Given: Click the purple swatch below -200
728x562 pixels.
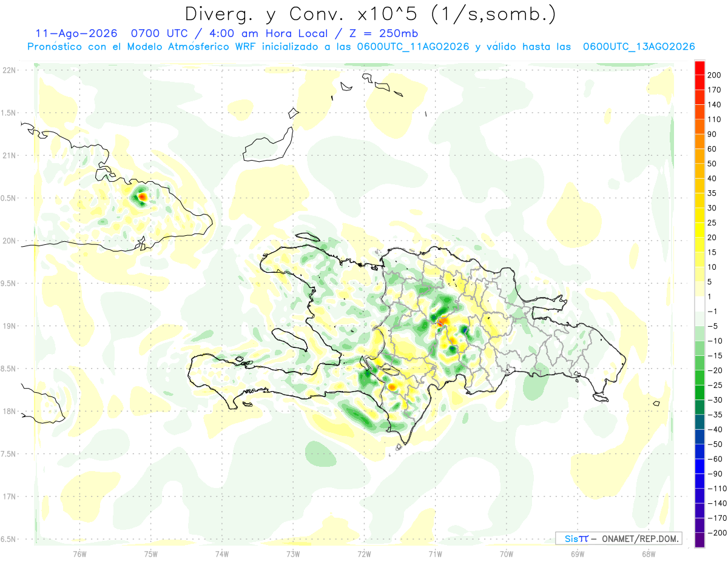Looking at the screenshot, I should pos(700,540).
